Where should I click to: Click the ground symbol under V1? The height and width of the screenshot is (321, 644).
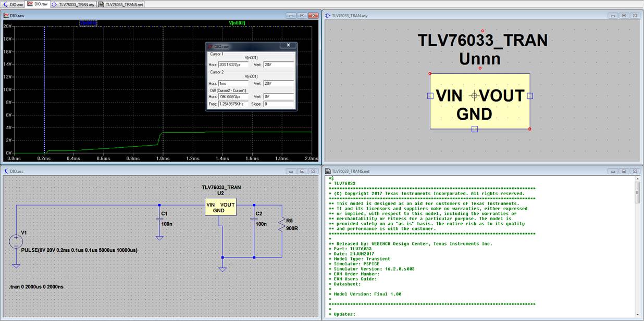pyautogui.click(x=16, y=266)
